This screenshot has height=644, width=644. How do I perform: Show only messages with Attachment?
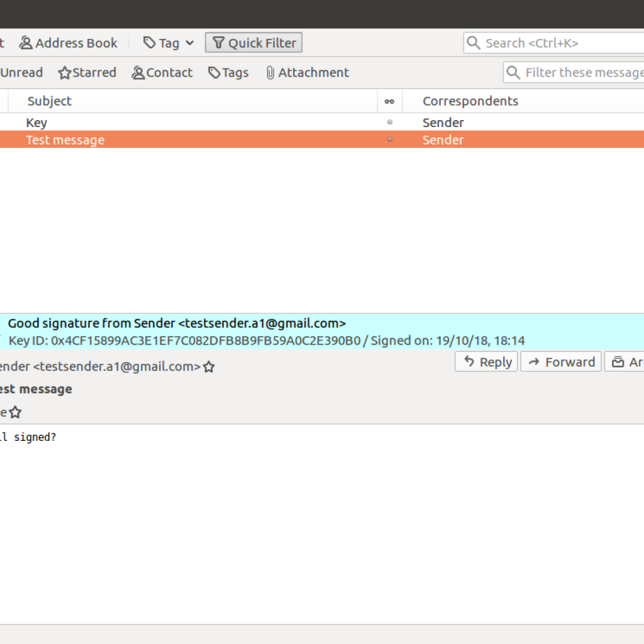(307, 72)
